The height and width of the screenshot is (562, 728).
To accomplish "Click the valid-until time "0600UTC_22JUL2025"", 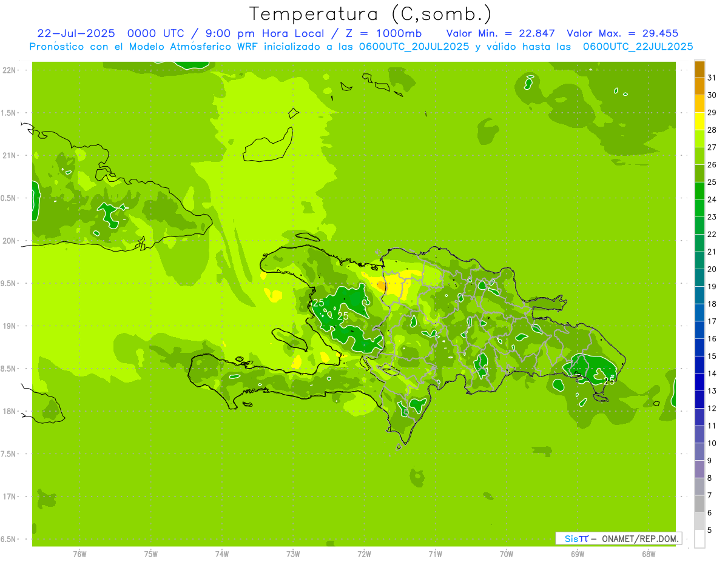I will point(638,47).
